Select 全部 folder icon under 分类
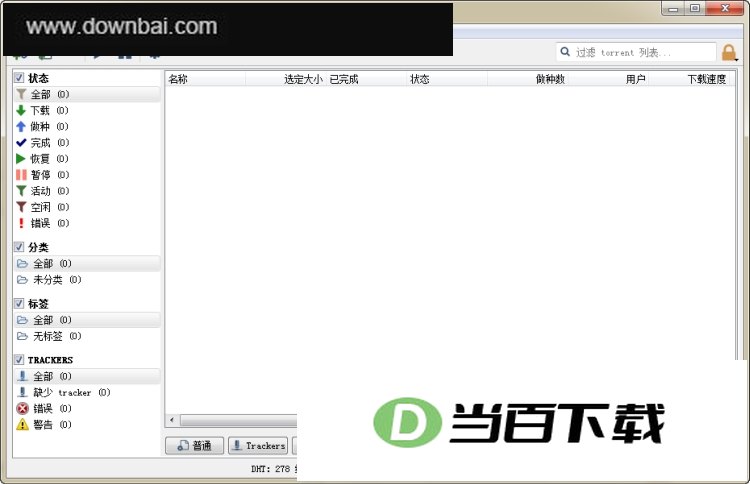Screen dimensions: 750x484 (22, 264)
